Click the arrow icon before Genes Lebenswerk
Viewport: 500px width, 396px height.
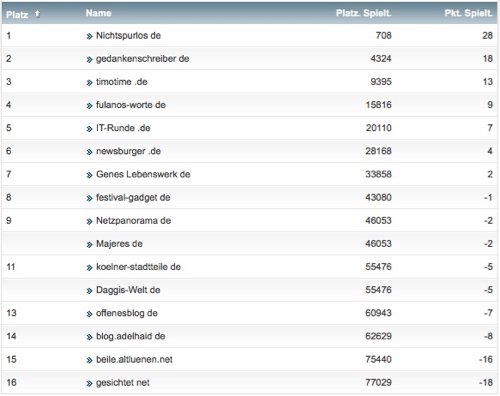click(89, 175)
